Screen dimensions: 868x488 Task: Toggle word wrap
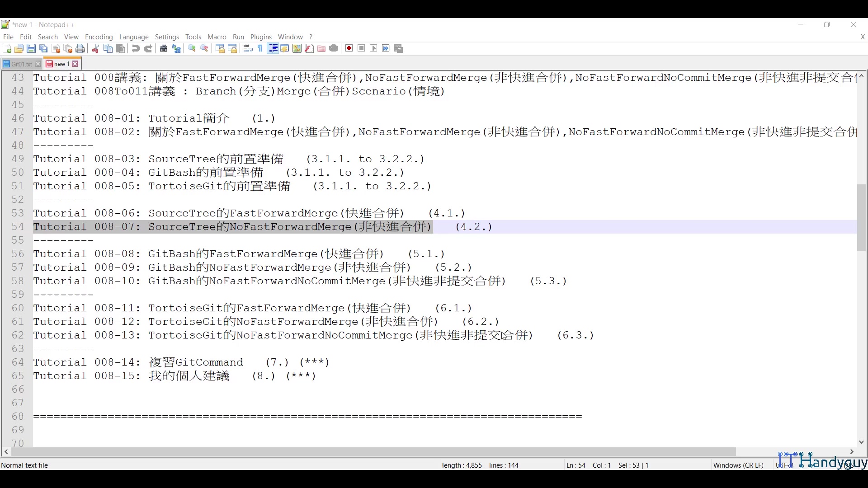pyautogui.click(x=248, y=48)
